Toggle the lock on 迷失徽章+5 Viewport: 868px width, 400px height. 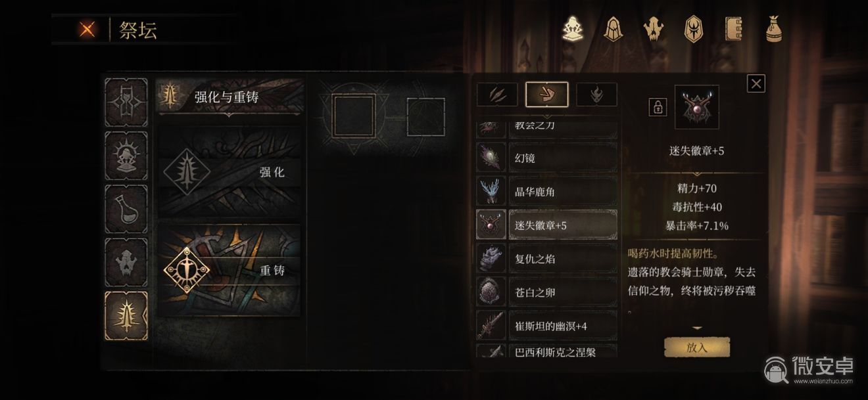pyautogui.click(x=658, y=107)
